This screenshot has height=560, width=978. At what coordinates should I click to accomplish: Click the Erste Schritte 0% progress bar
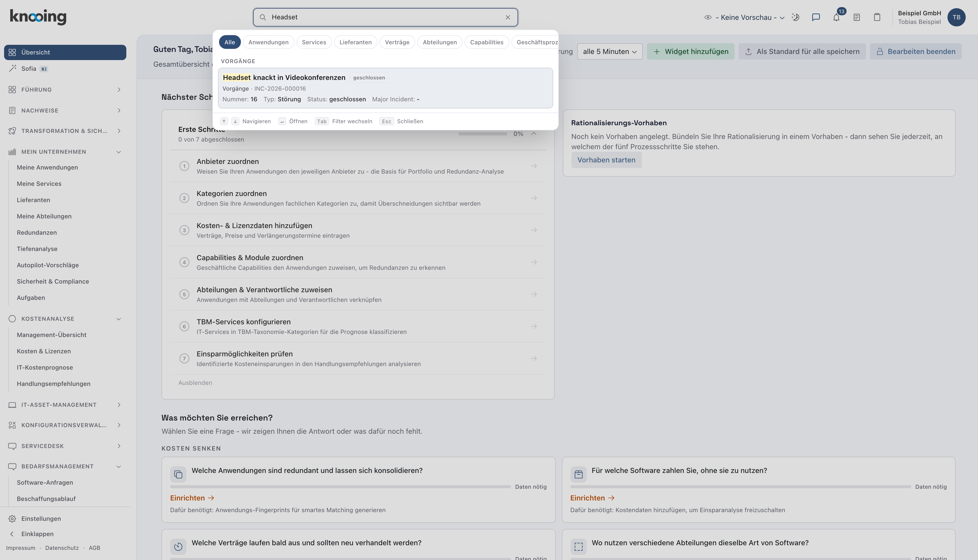[482, 134]
